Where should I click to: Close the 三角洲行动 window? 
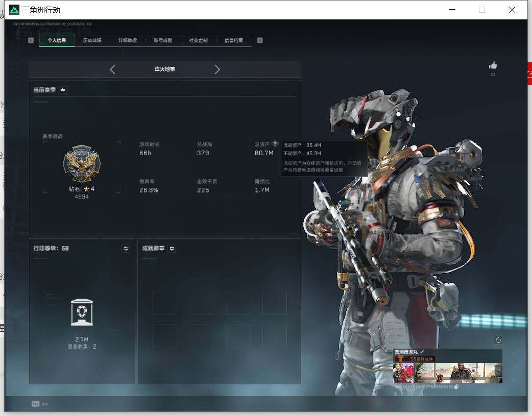pyautogui.click(x=512, y=10)
